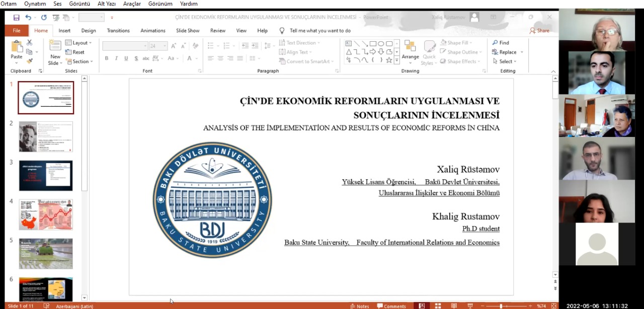Screen dimensions: 644x309
Task: Toggle Bold formatting
Action: coord(107,58)
